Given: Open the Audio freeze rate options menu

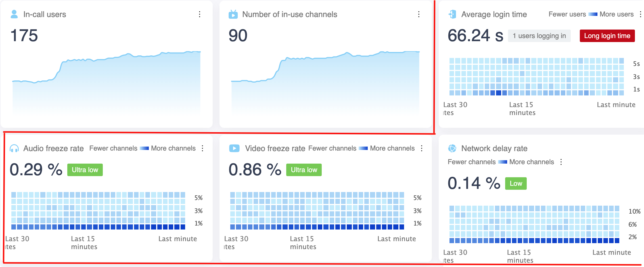Looking at the screenshot, I should (202, 148).
